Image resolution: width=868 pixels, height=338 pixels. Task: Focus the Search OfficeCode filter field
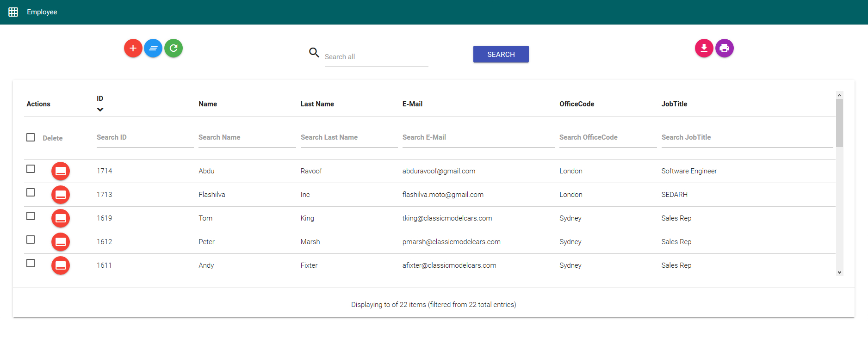click(608, 138)
